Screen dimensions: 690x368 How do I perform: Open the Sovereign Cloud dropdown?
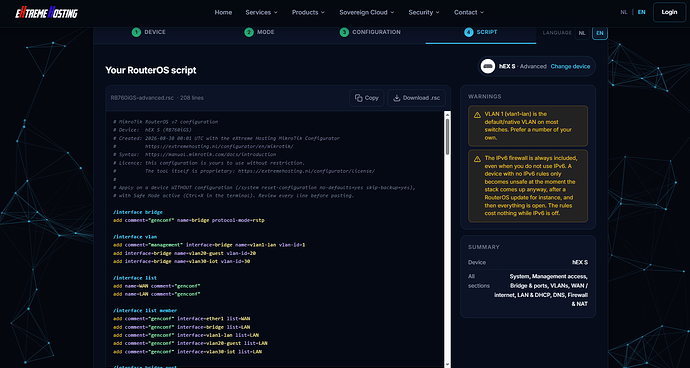point(367,12)
